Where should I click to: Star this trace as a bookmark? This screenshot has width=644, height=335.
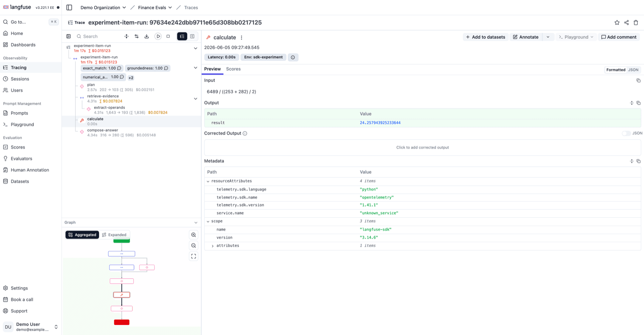coord(617,23)
